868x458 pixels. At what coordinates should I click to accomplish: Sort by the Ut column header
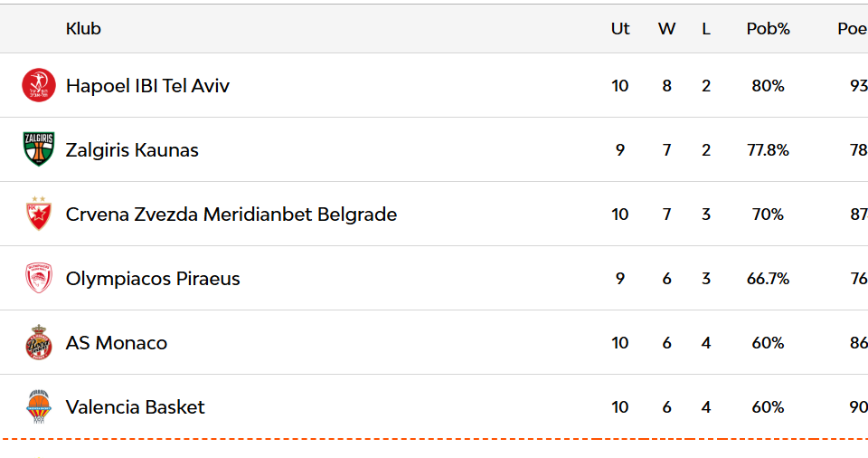click(620, 29)
